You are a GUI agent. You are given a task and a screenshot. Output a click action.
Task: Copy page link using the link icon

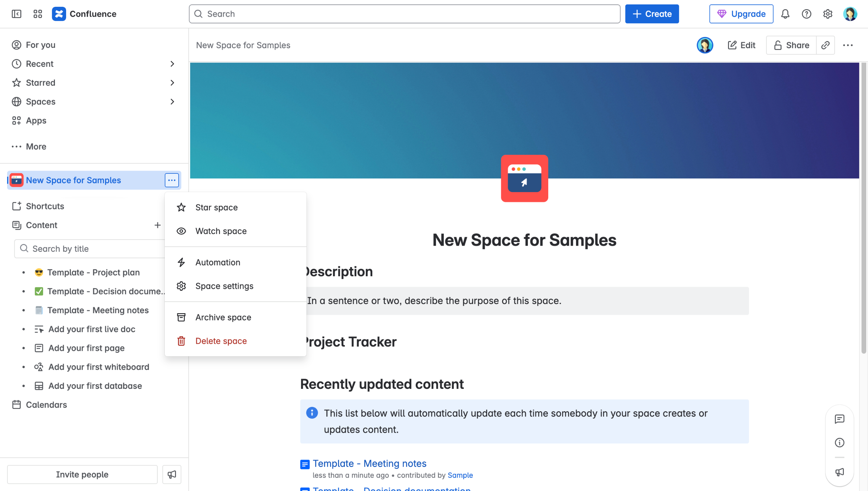pos(826,45)
